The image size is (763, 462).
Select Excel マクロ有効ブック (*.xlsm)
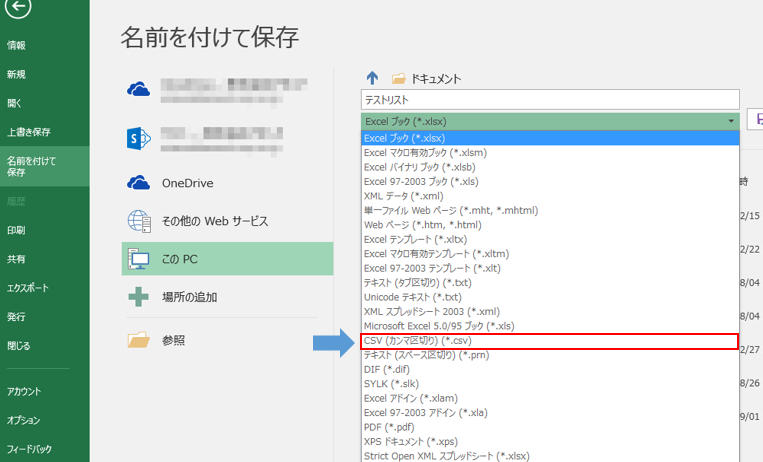[x=550, y=152]
